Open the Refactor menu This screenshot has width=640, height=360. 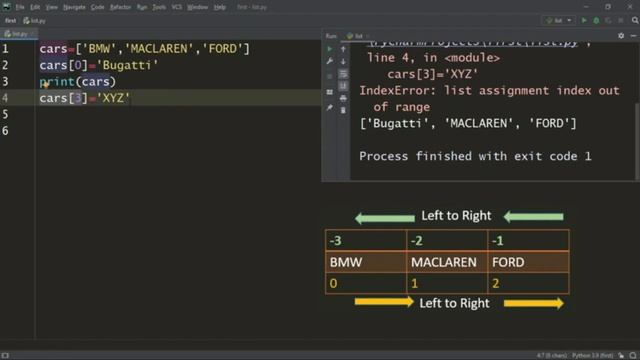(x=120, y=7)
